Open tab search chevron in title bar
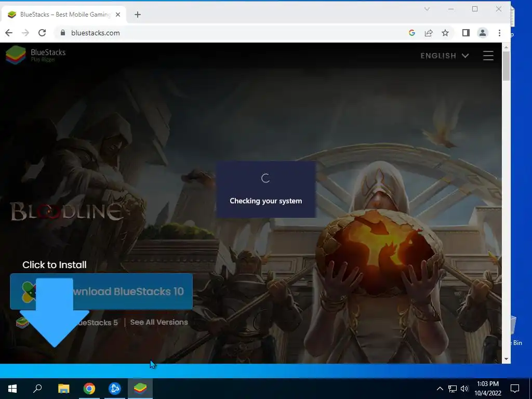Viewport: 532px width, 399px height. point(427,9)
